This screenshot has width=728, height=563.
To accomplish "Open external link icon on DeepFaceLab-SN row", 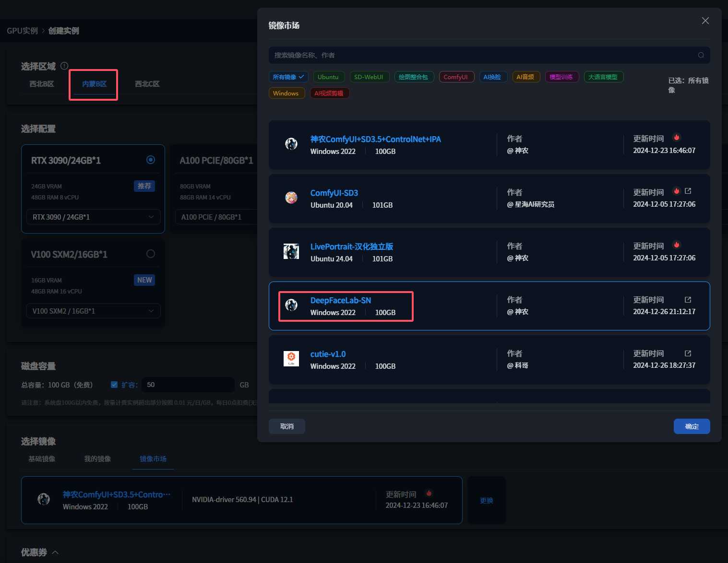I will [x=688, y=300].
